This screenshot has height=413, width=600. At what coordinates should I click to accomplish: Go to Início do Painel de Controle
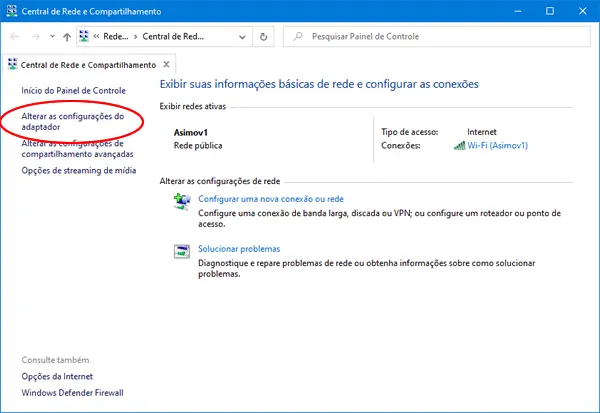(x=73, y=91)
